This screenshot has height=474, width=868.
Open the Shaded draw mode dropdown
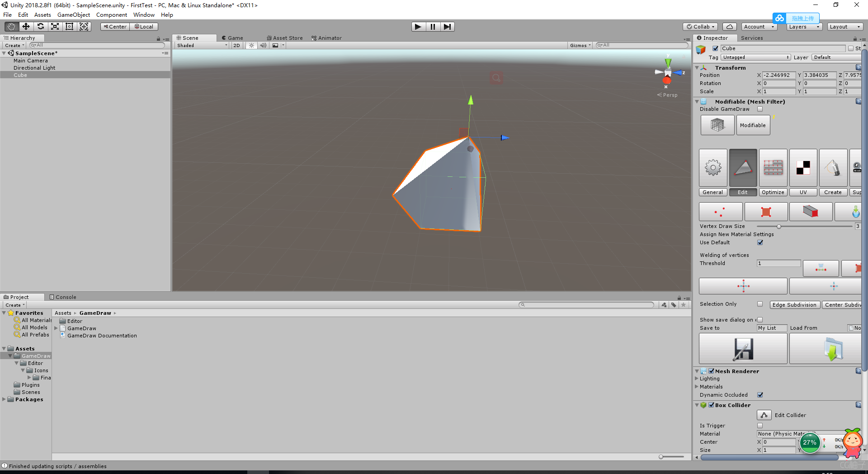(x=202, y=45)
